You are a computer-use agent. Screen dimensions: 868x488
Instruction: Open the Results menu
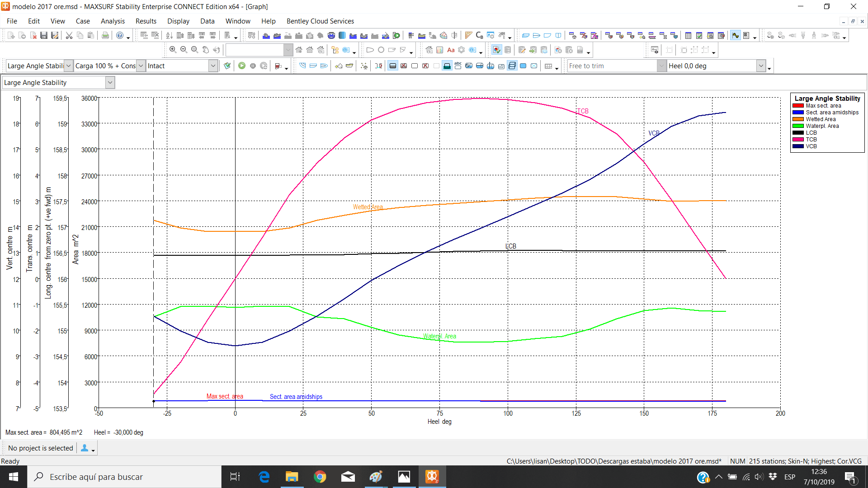click(146, 21)
